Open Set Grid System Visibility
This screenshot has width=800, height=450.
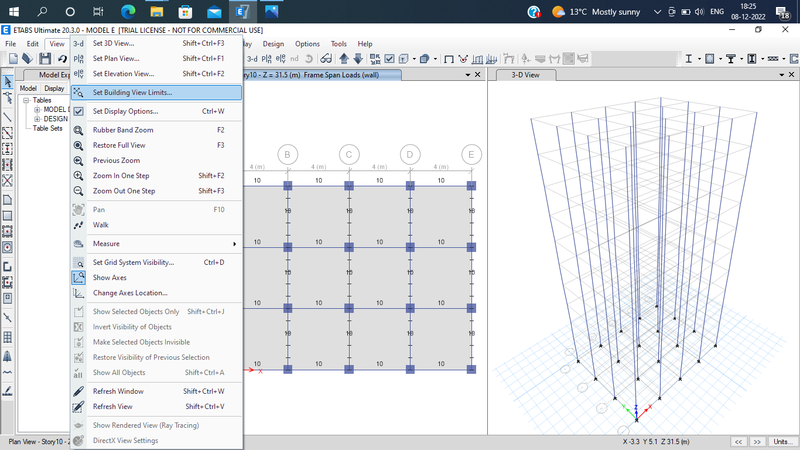coord(156,262)
